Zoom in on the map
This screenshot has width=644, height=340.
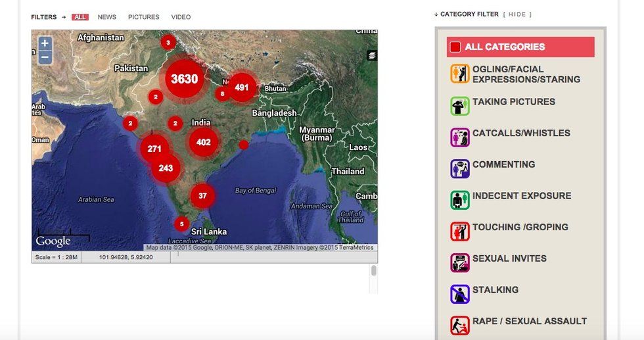44,43
